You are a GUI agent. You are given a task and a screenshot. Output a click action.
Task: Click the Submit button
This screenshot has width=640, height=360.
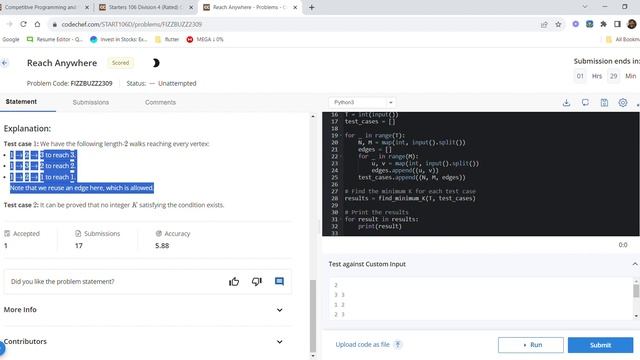600,345
